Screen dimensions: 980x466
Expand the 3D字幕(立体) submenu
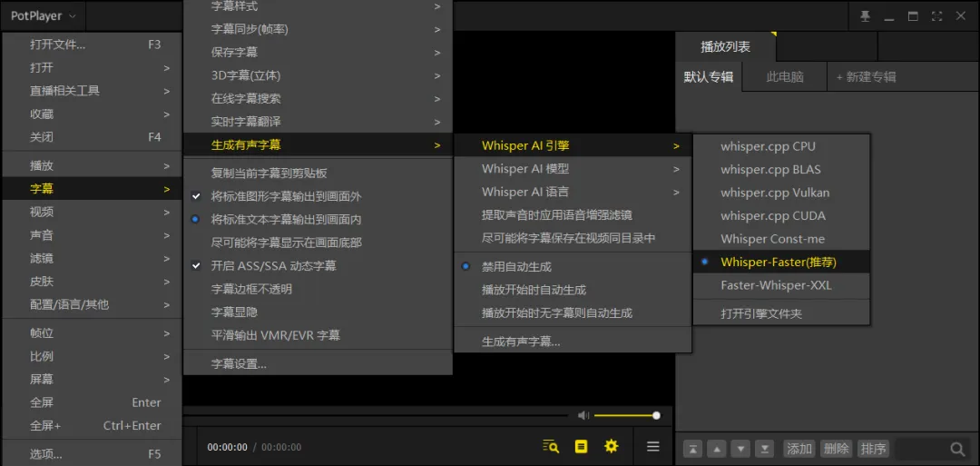318,75
